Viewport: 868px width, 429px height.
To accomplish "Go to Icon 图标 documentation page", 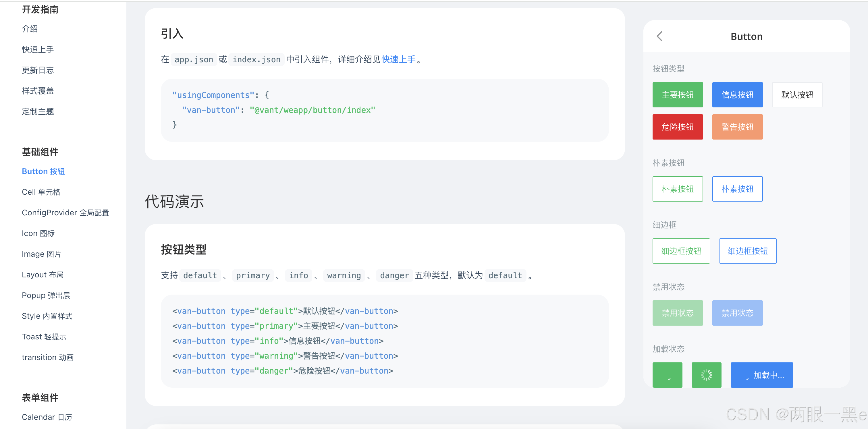I will [x=38, y=233].
